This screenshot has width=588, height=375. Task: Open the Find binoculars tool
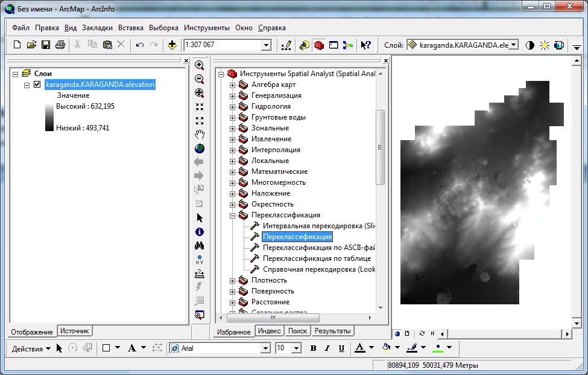click(x=200, y=246)
